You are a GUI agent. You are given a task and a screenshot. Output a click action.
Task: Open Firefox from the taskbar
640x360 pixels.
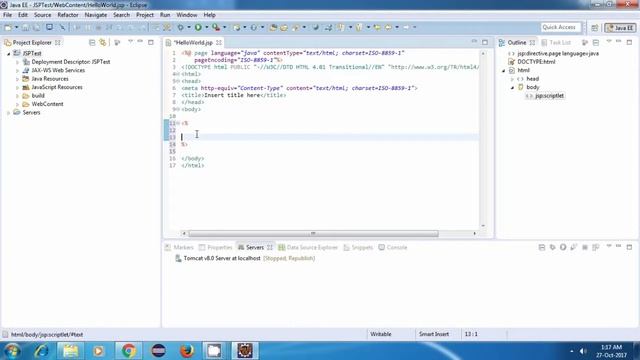(187, 351)
